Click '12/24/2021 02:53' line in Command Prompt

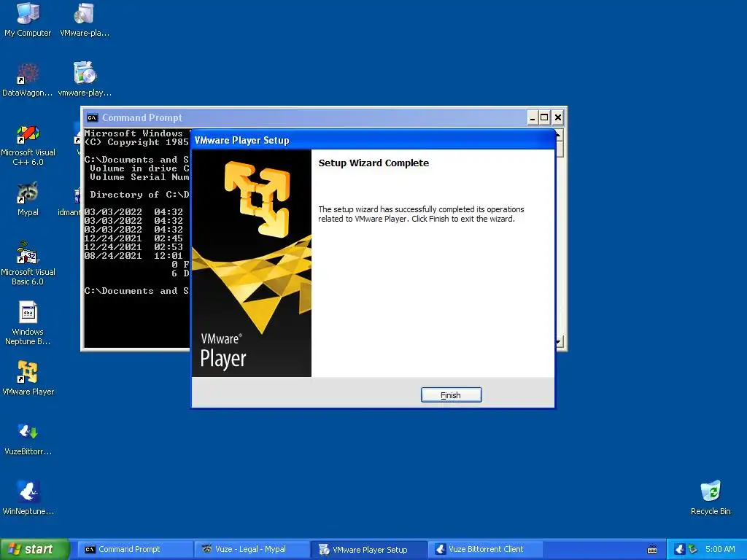coord(133,246)
